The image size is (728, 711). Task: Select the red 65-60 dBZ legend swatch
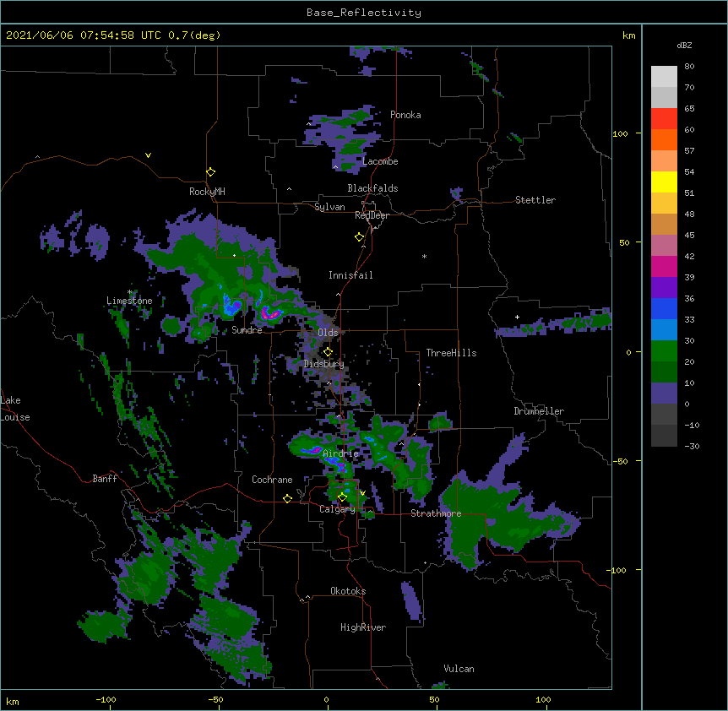click(x=664, y=118)
